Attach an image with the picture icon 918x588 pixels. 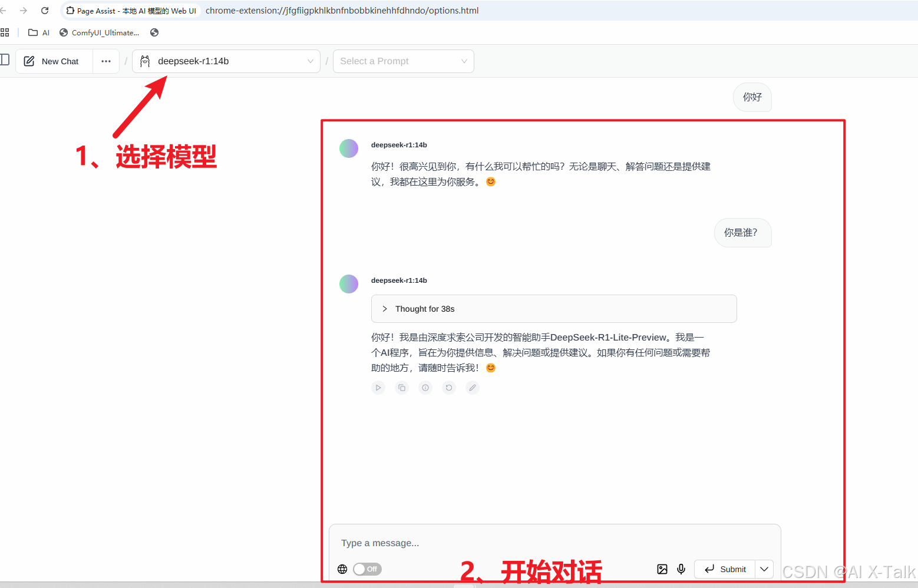point(662,569)
